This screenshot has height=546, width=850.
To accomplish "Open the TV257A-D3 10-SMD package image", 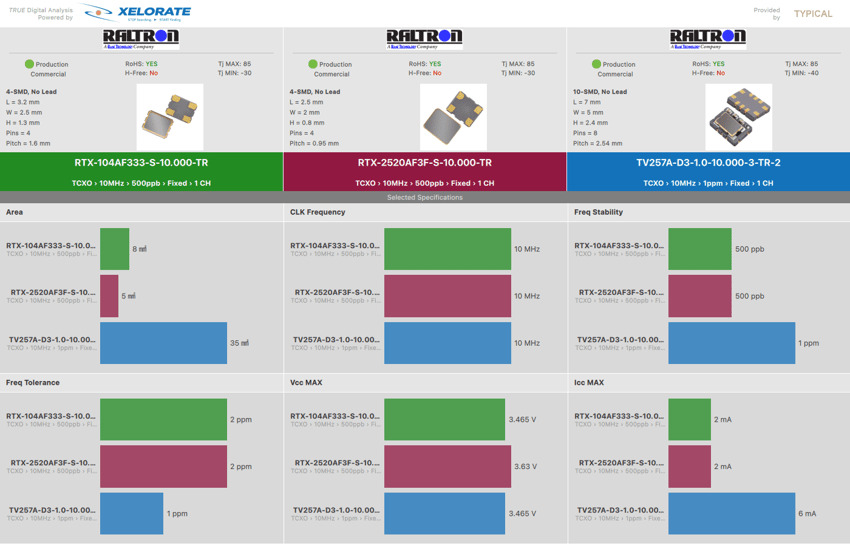I will pyautogui.click(x=738, y=117).
